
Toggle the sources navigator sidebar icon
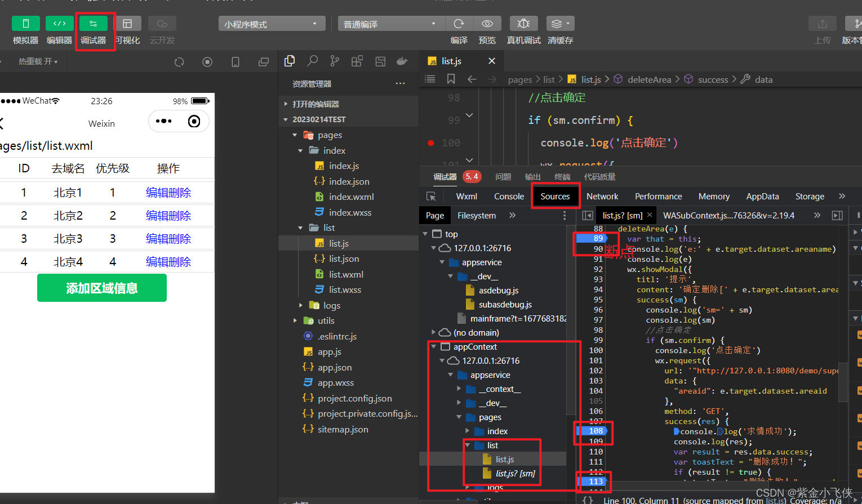tap(588, 215)
